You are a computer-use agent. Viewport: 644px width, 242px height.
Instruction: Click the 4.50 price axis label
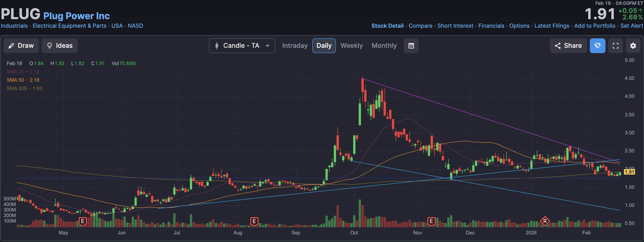(629, 78)
